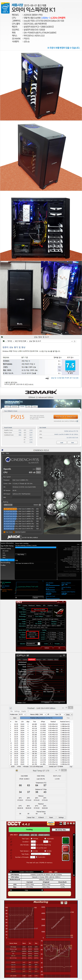
Task: Stop OCCT with the red OFF button
Action: pos(66,849)
